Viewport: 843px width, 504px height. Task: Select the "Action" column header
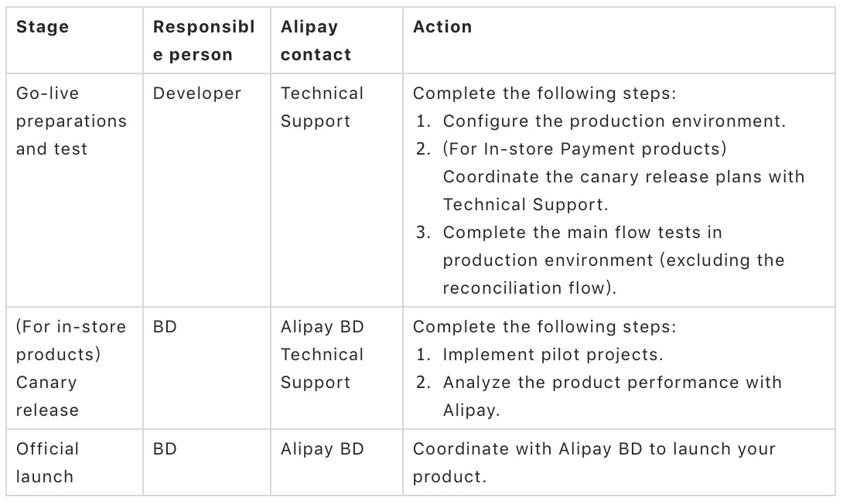tap(442, 27)
